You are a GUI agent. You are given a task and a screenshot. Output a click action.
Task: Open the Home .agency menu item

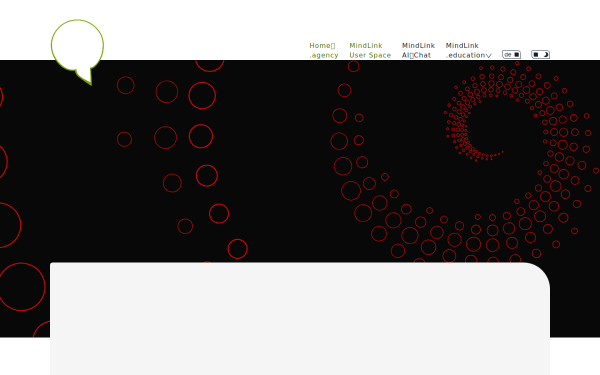point(324,51)
